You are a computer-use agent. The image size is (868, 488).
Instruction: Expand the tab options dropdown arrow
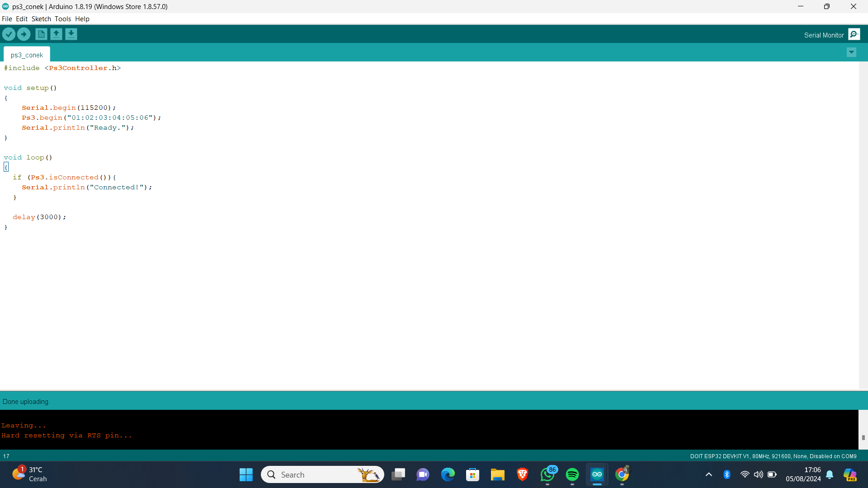[851, 52]
